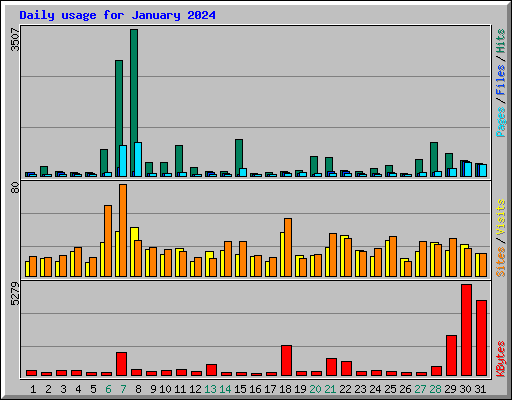
Task: Click green weekend day label 27
Action: 420,389
